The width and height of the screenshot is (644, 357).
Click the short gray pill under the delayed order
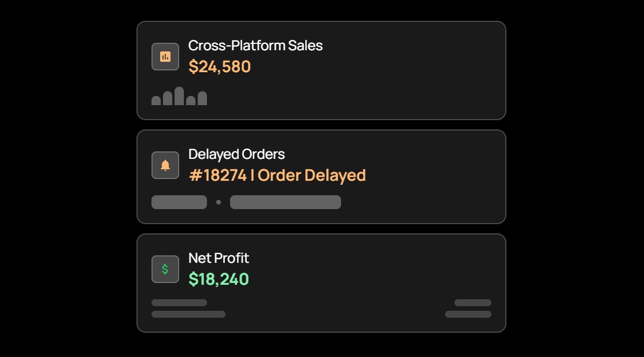click(179, 202)
